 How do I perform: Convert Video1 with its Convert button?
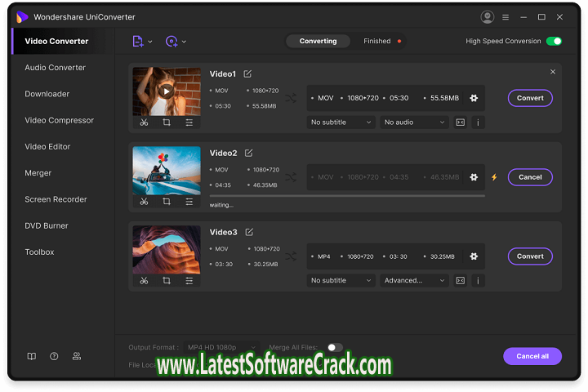click(530, 98)
